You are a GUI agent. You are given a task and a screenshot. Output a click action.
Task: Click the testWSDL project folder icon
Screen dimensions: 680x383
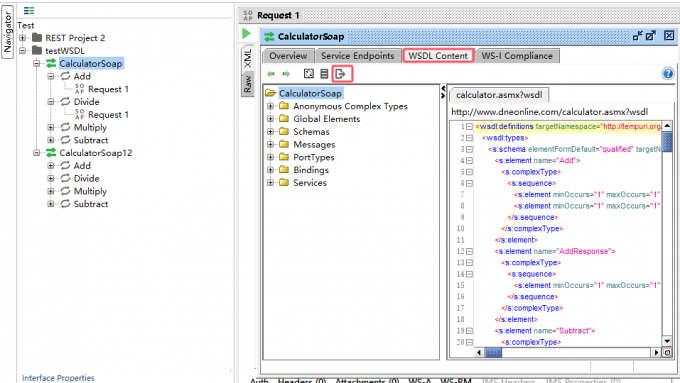coord(37,50)
